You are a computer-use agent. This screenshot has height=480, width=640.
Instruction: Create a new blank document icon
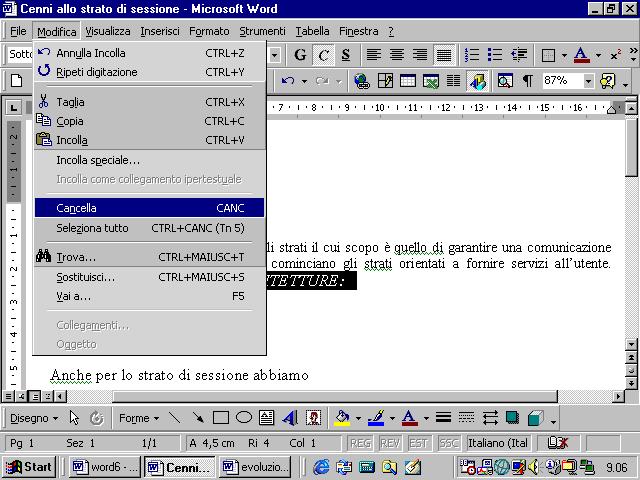pos(16,80)
